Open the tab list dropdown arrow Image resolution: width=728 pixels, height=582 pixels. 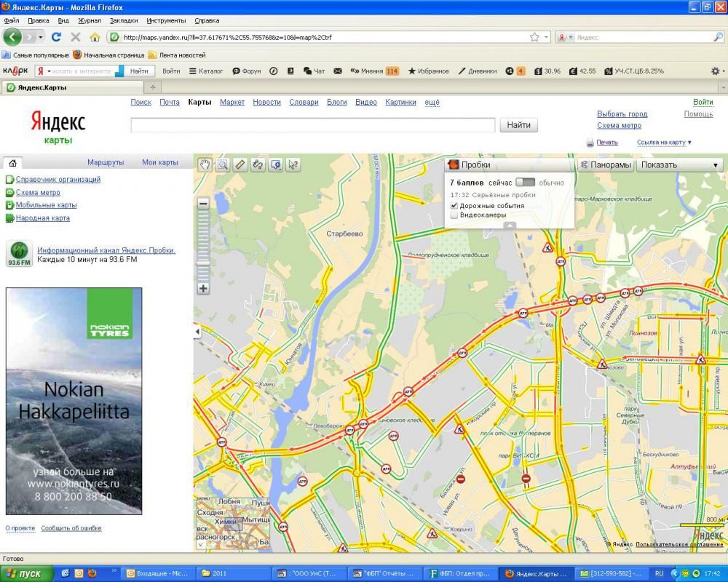[x=723, y=87]
